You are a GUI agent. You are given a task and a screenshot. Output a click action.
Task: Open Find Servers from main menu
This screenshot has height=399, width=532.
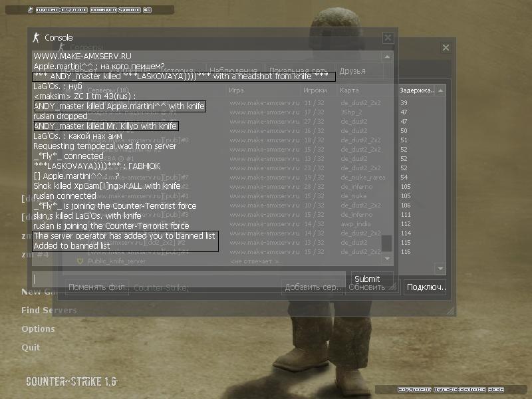[49, 310]
